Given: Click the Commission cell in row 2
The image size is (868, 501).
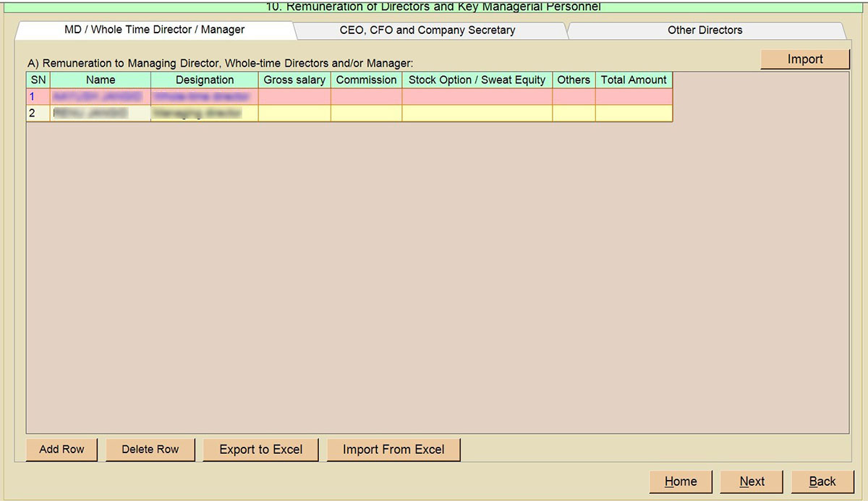Looking at the screenshot, I should [x=366, y=113].
